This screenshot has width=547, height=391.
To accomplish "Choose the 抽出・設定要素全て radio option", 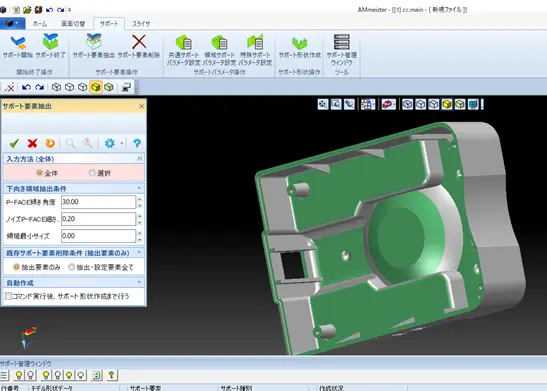I will click(72, 267).
